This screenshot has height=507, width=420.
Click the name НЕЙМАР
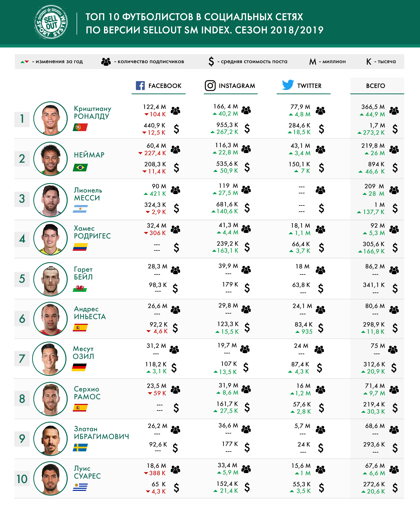(x=89, y=155)
